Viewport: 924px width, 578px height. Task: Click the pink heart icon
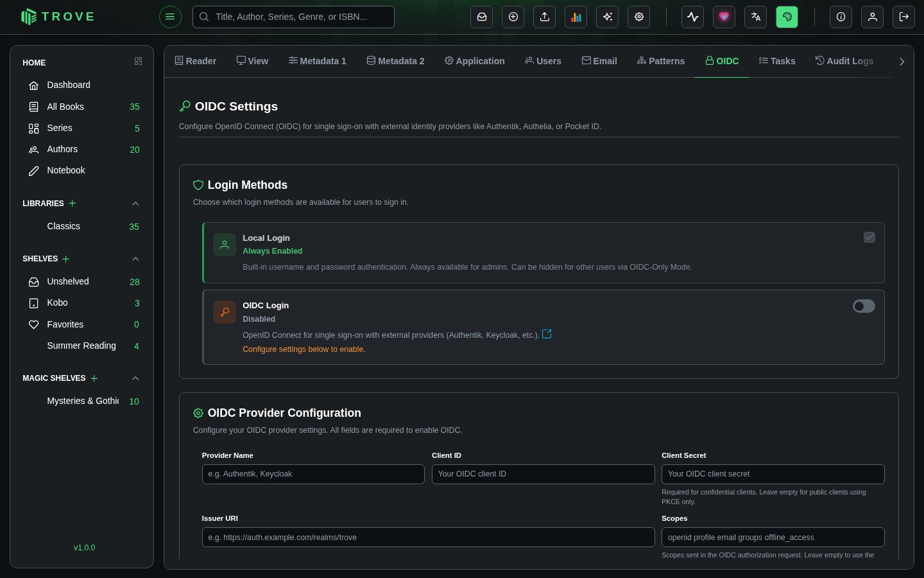[x=724, y=17]
